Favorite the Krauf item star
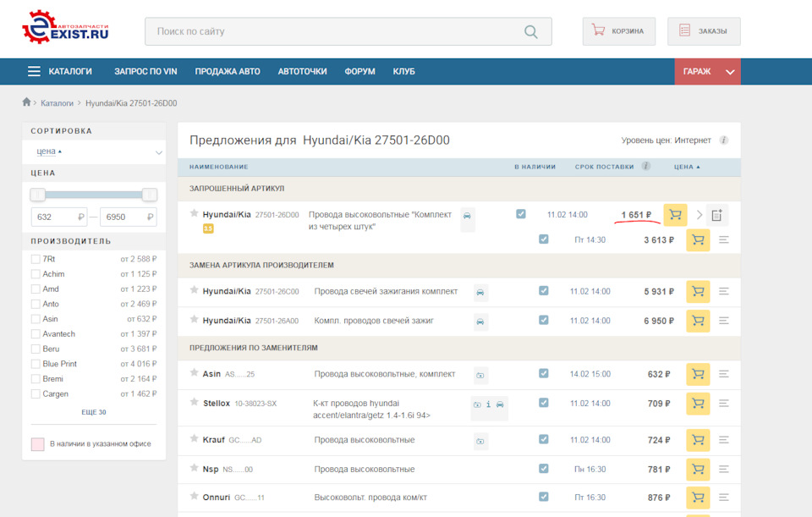The height and width of the screenshot is (517, 812). pyautogui.click(x=195, y=440)
